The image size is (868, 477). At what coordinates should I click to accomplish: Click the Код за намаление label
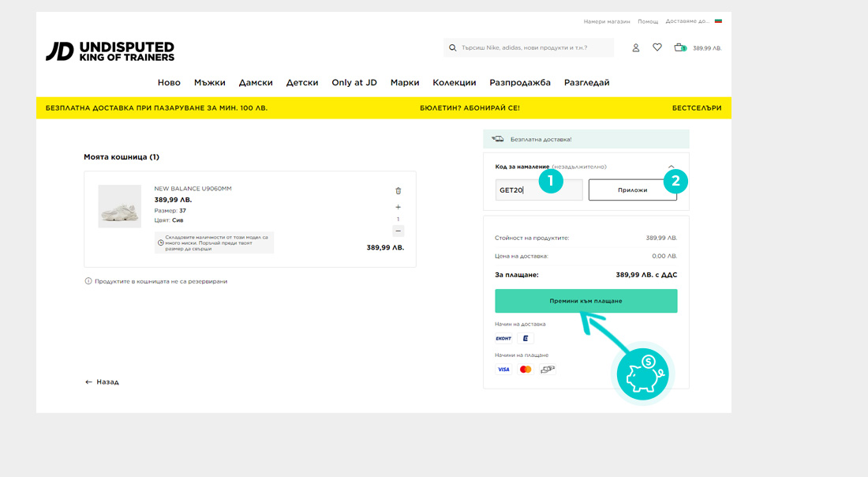(522, 167)
